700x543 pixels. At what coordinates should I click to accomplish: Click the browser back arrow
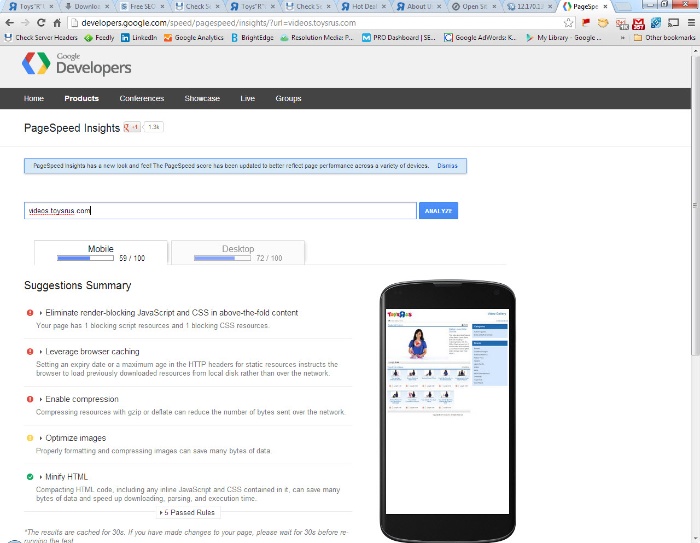(9, 22)
